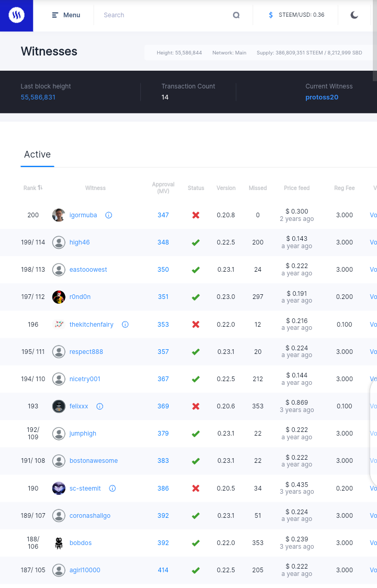Open igormuba witness profile link
Image resolution: width=377 pixels, height=588 pixels.
[x=83, y=215]
